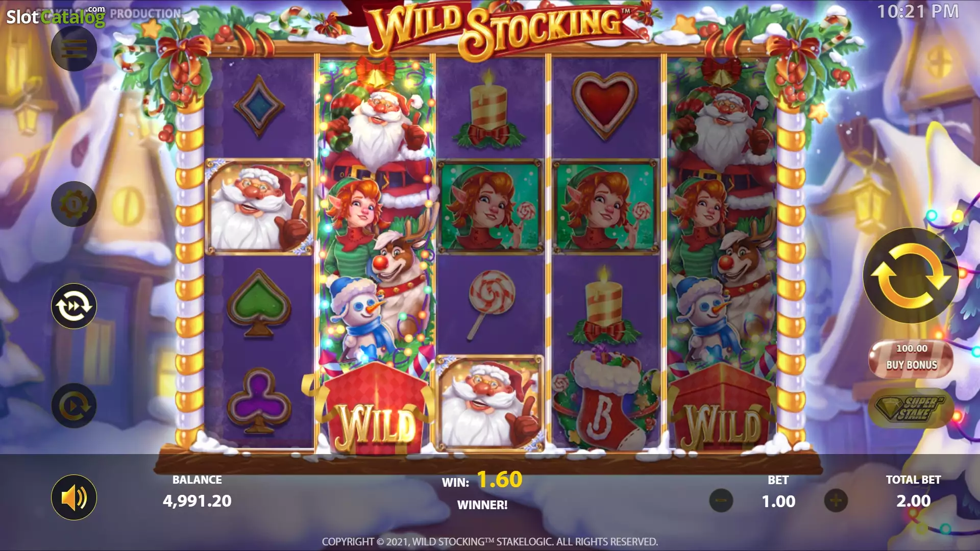Image resolution: width=980 pixels, height=551 pixels.
Task: Open the hamburger menu
Action: [74, 48]
